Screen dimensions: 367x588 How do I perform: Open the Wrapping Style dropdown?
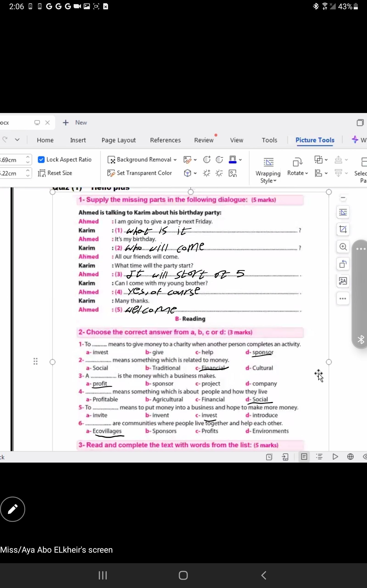268,177
